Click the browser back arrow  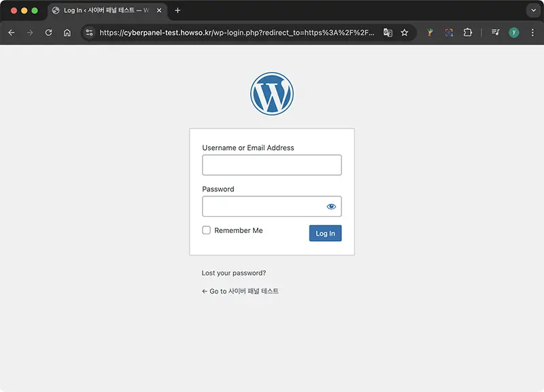[x=12, y=33]
